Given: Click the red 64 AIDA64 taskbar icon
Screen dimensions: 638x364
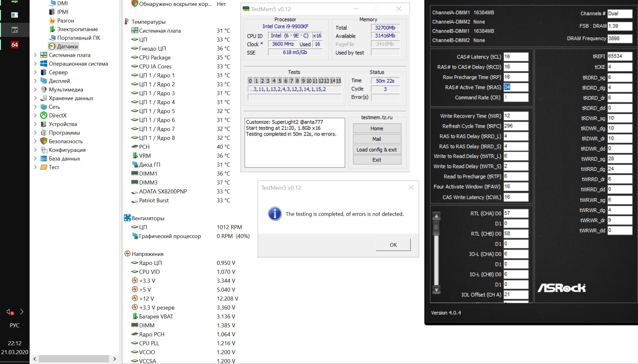Looking at the screenshot, I should click(x=14, y=45).
